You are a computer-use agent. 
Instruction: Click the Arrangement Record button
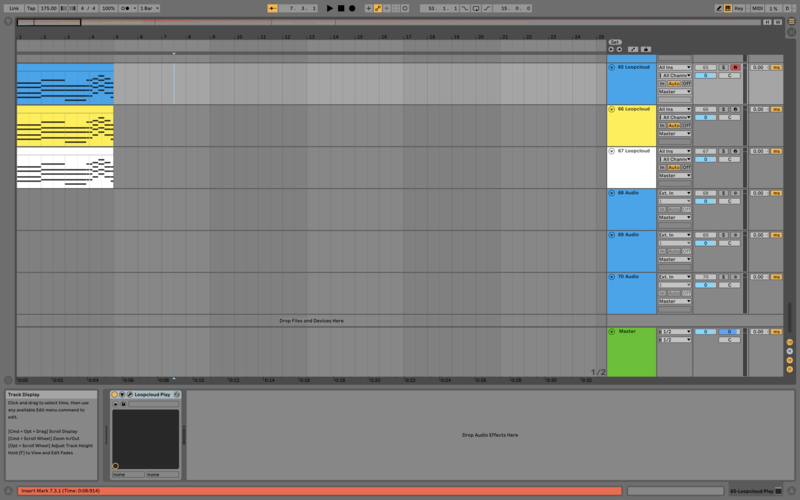352,8
